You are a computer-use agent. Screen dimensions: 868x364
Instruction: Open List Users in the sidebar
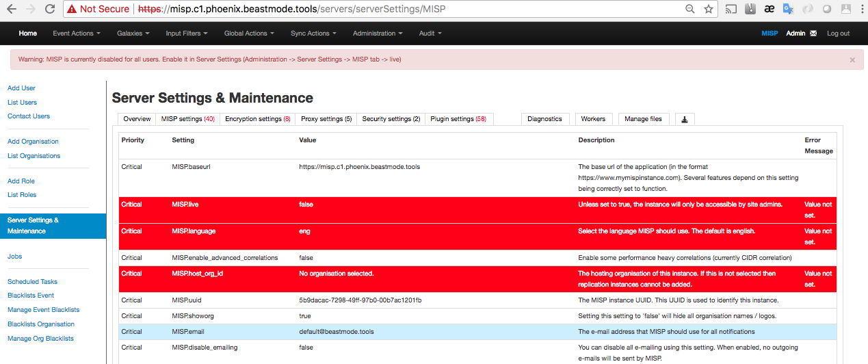pyautogui.click(x=22, y=103)
